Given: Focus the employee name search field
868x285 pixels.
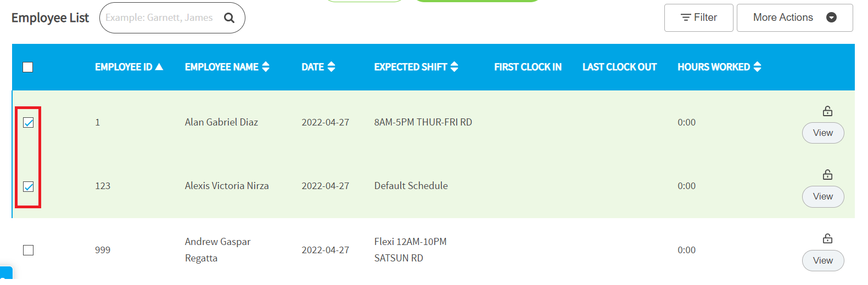Looking at the screenshot, I should point(162,18).
